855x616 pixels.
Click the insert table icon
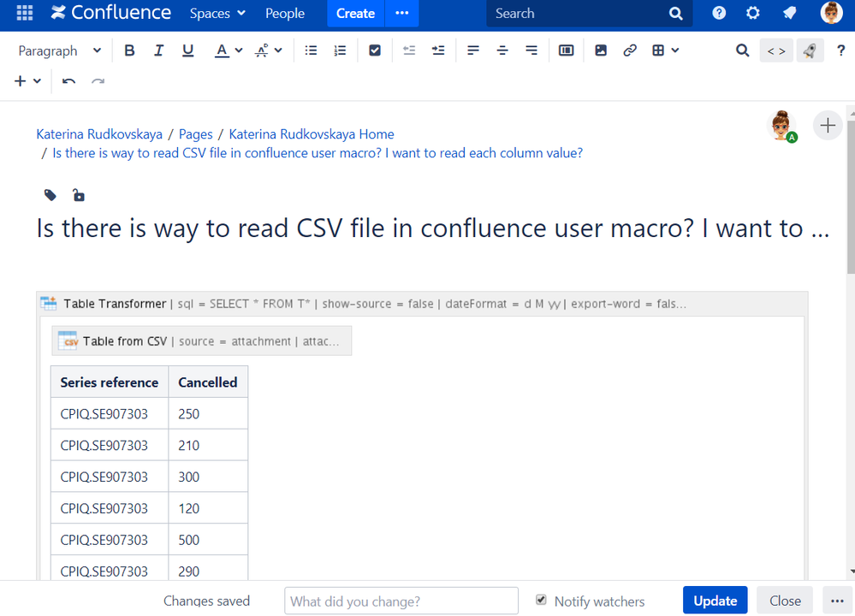[658, 50]
